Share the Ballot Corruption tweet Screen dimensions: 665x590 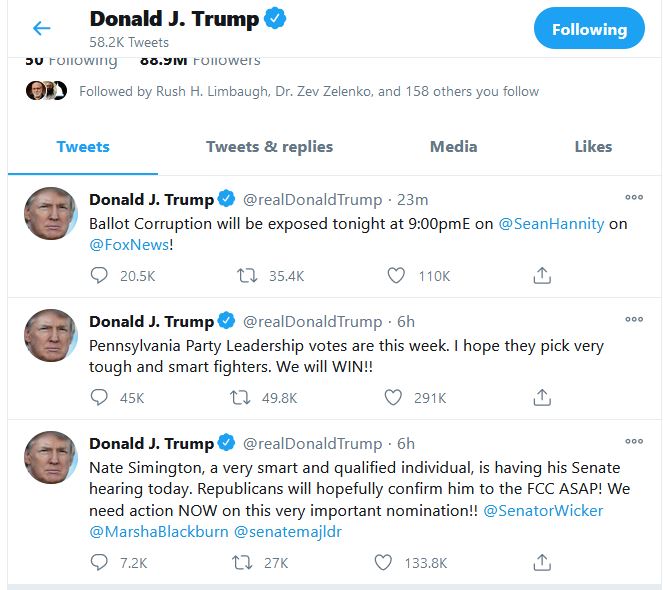[x=542, y=276]
